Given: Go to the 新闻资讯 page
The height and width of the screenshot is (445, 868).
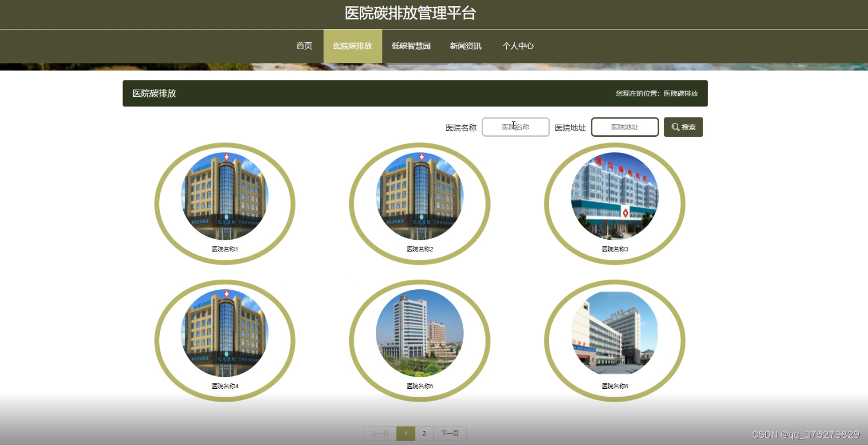Looking at the screenshot, I should tap(465, 46).
